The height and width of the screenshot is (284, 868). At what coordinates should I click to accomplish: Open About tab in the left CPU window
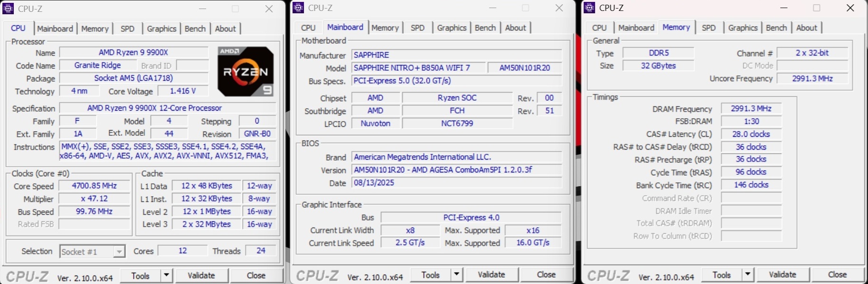pyautogui.click(x=225, y=28)
